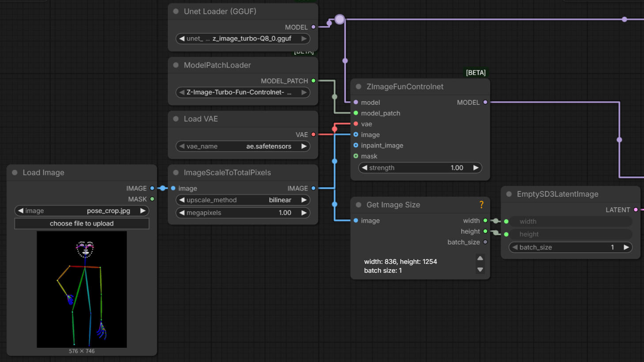
Task: Click the Get Image Size help question mark
Action: [x=481, y=205]
